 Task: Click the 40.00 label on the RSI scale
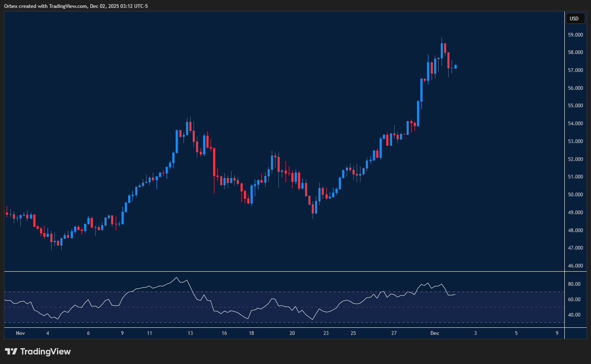(x=574, y=314)
